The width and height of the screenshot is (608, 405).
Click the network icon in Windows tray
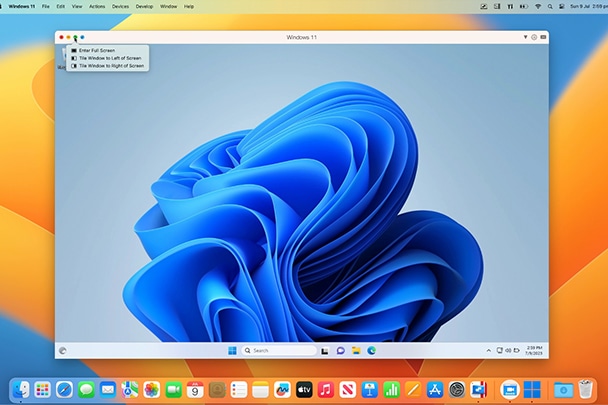(500, 350)
